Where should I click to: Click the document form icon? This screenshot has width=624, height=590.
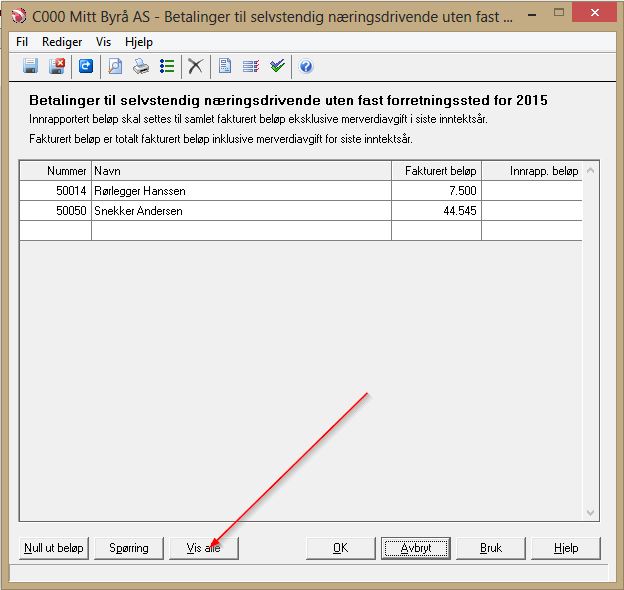coord(225,66)
